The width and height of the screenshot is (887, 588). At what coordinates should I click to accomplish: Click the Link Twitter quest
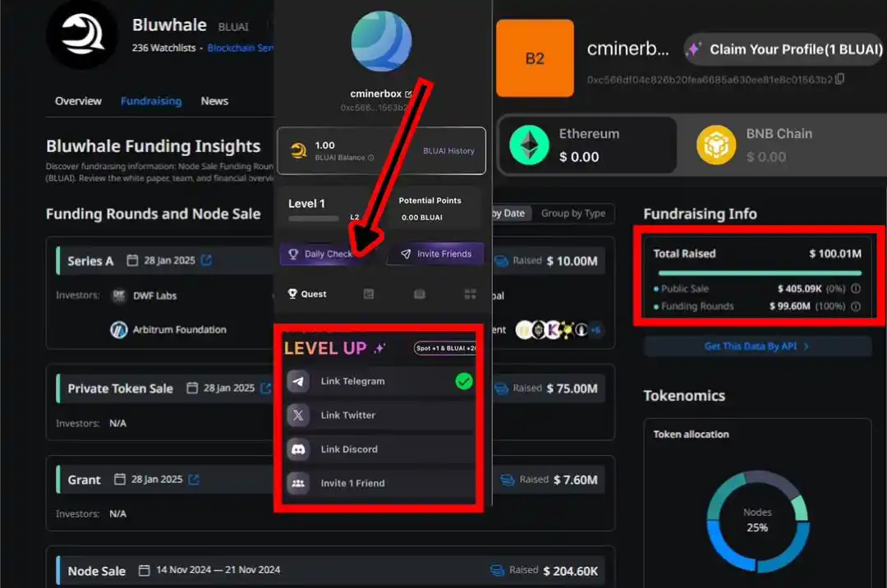379,416
